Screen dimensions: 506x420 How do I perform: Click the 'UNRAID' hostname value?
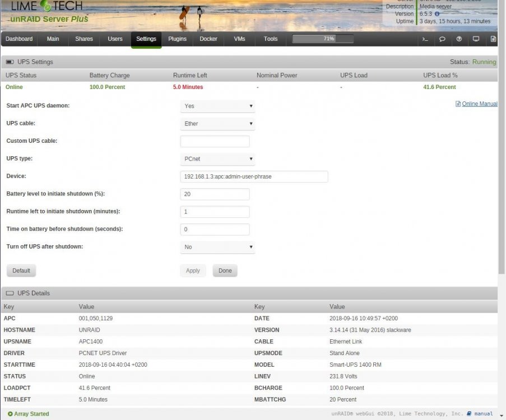tap(90, 330)
